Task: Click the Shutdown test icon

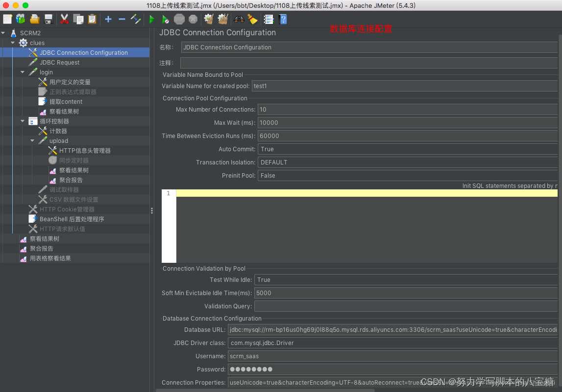Action: (x=193, y=20)
